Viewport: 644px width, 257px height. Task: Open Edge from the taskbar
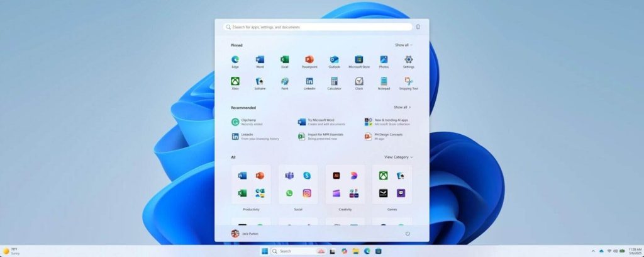pyautogui.click(x=367, y=251)
